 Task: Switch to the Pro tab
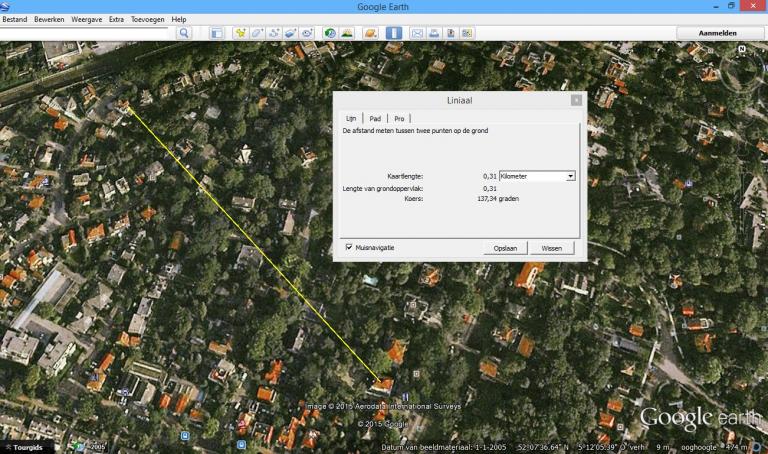click(x=399, y=118)
